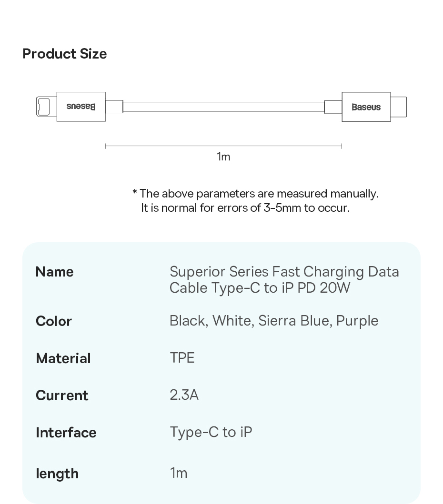Click the Baseus logo on right plug
Image resolution: width=443 pixels, height=504 pixels.
(366, 107)
